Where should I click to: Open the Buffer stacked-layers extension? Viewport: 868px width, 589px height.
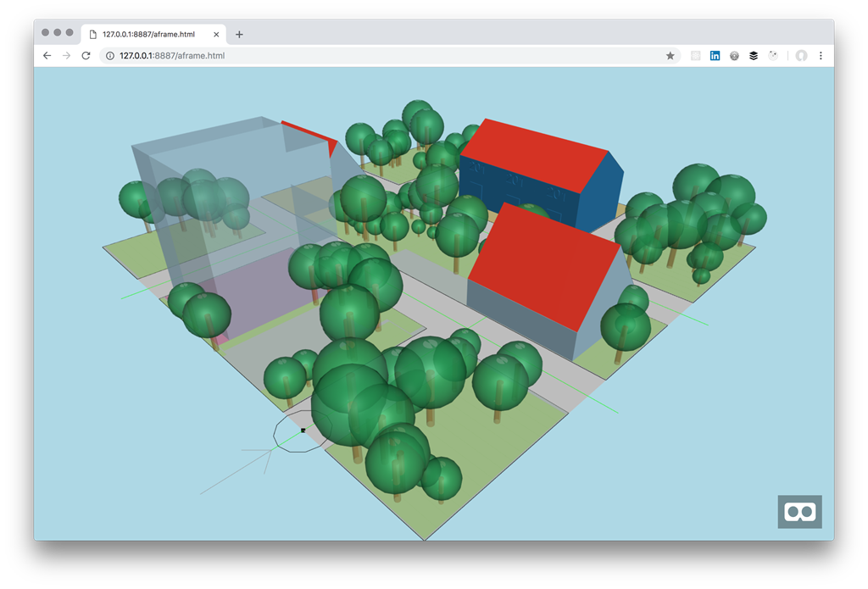tap(754, 56)
